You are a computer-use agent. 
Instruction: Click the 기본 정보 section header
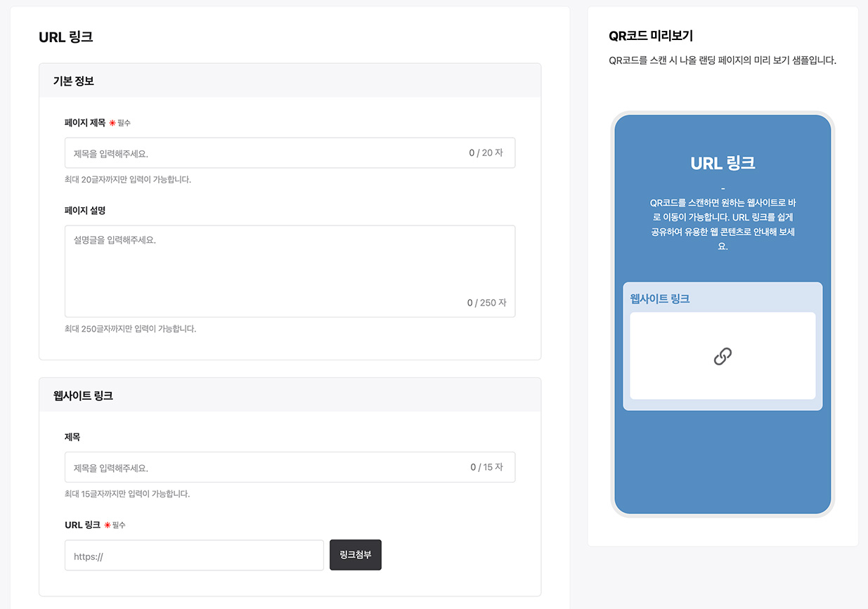290,81
